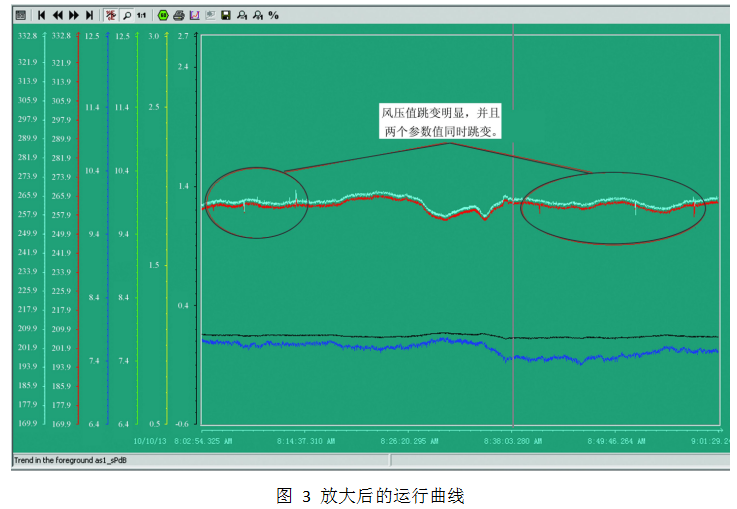
Task: Print the trend with the printer icon
Action: tap(178, 15)
